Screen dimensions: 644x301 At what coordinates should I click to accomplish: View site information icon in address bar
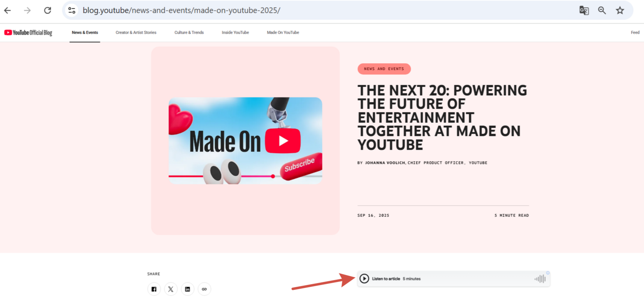(72, 10)
